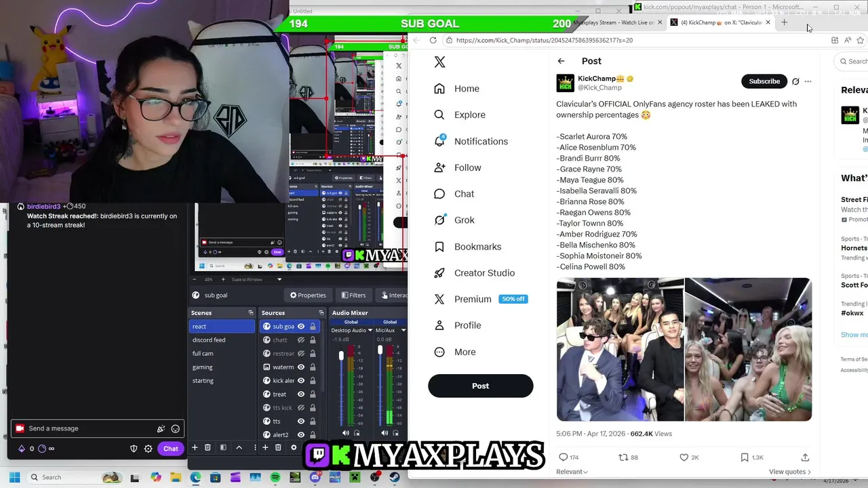Open emoji picker in Kick chat box
The width and height of the screenshot is (868, 488).
coord(175,428)
